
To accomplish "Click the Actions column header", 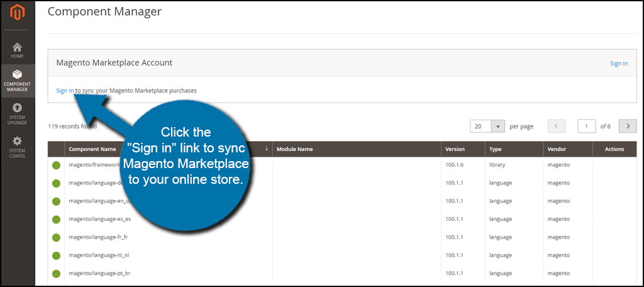I will tap(614, 149).
